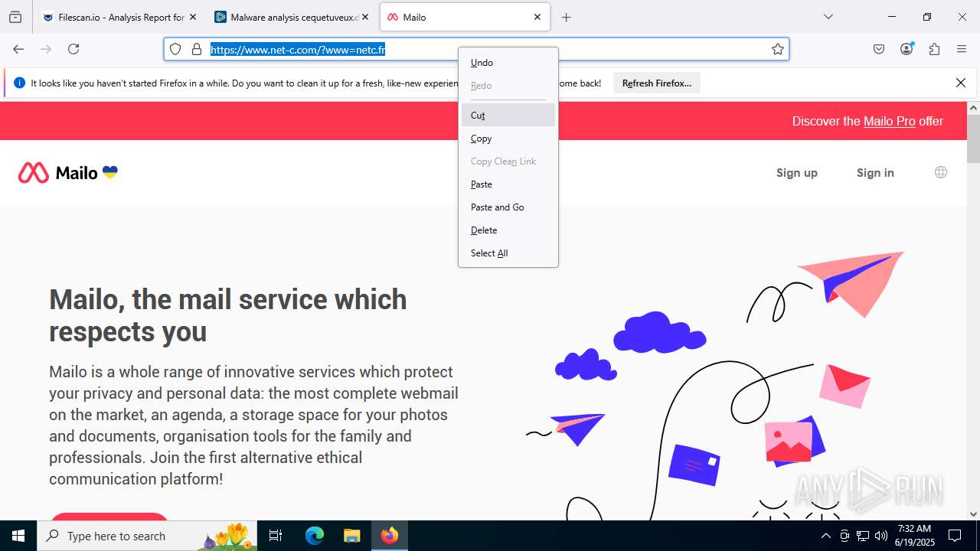View site security padlock info
The image size is (980, 551).
pyautogui.click(x=197, y=49)
